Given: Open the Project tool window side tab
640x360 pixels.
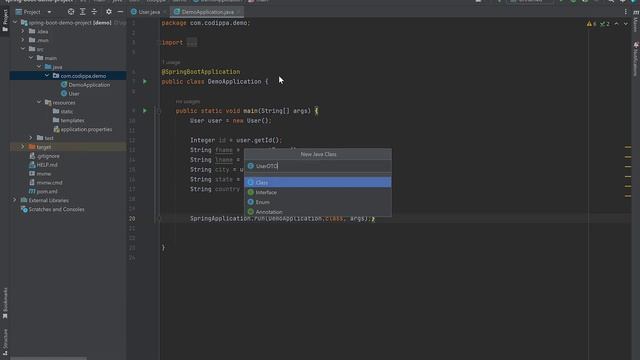Looking at the screenshot, I should (5, 20).
